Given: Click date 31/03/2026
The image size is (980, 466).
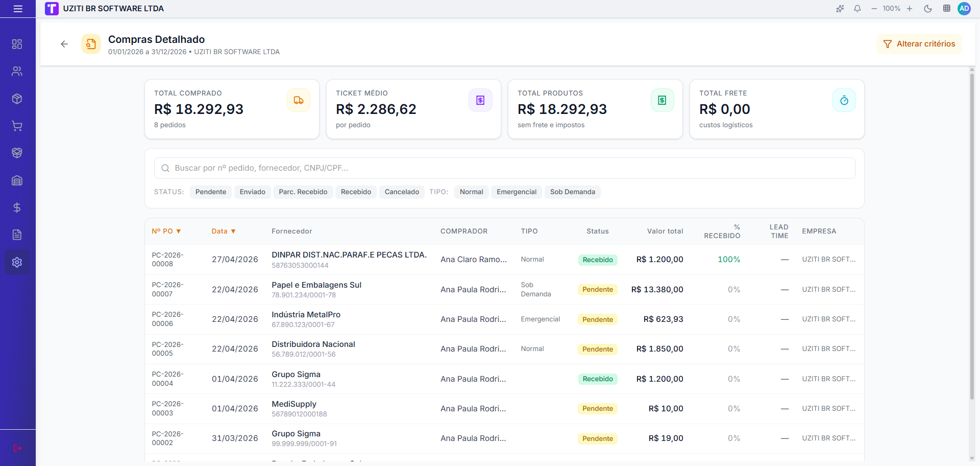Looking at the screenshot, I should click(235, 438).
